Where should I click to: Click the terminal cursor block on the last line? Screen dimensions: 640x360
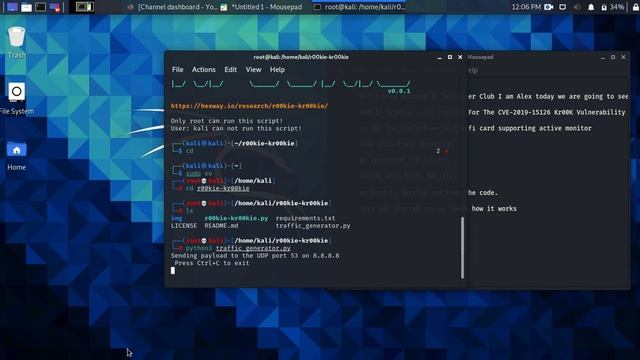173,270
